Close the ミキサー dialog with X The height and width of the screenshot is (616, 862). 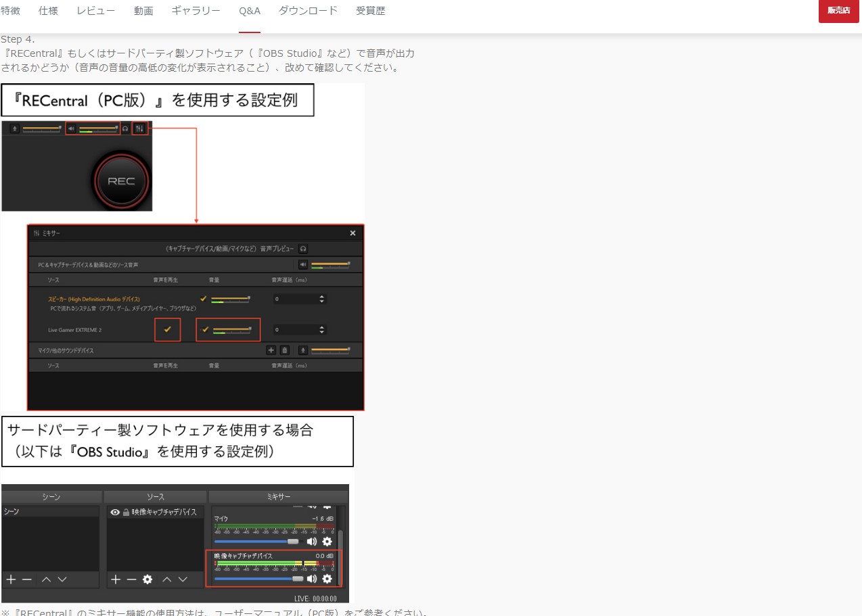(x=353, y=233)
